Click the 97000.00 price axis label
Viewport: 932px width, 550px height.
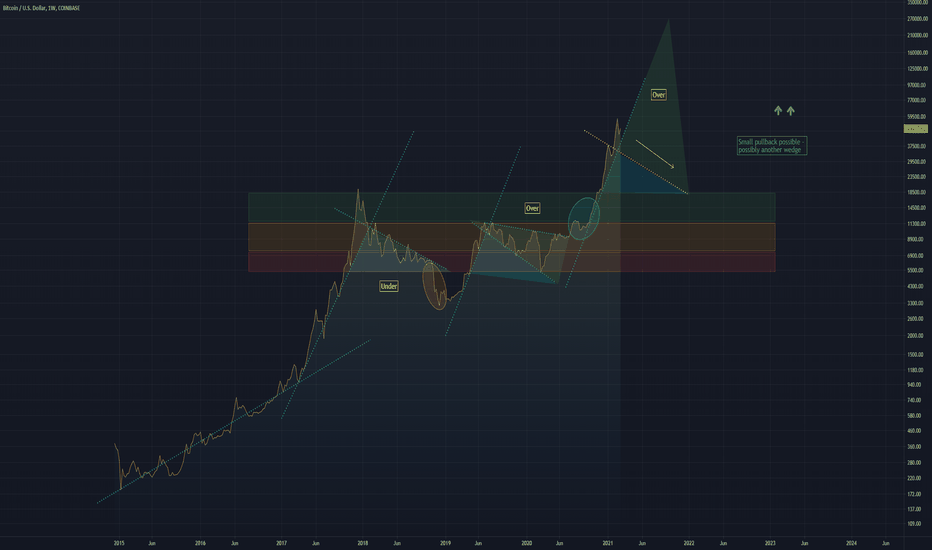click(917, 86)
